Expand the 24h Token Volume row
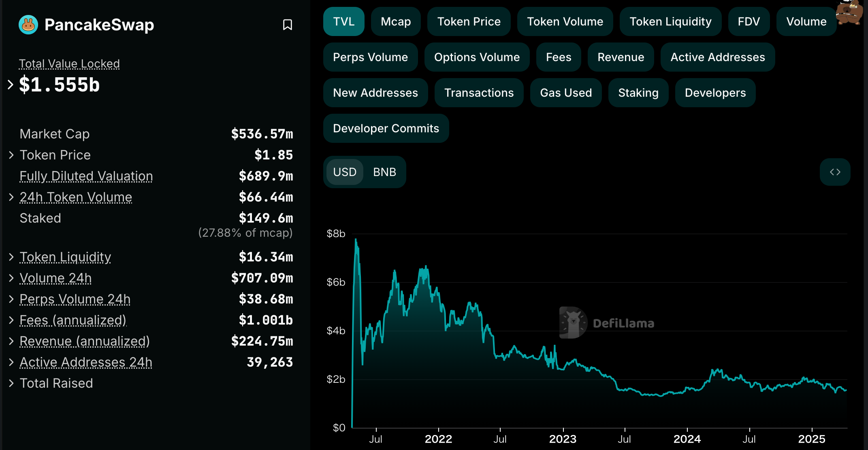Image resolution: width=868 pixels, height=450 pixels. (x=11, y=197)
